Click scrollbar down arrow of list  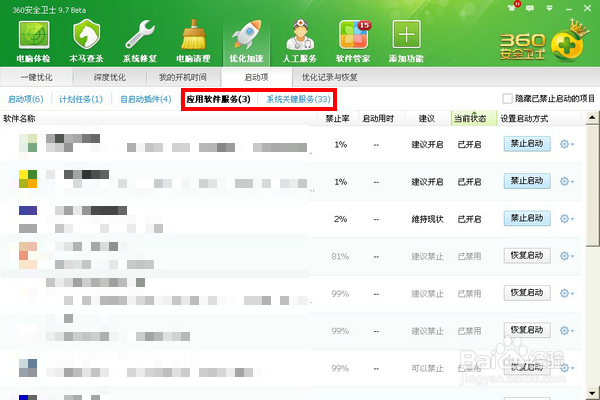(592, 393)
